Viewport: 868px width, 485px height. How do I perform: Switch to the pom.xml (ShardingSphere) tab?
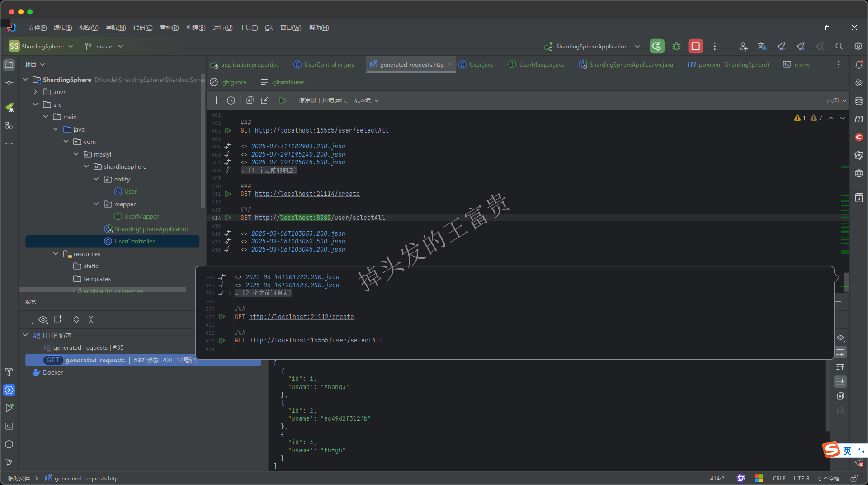728,65
